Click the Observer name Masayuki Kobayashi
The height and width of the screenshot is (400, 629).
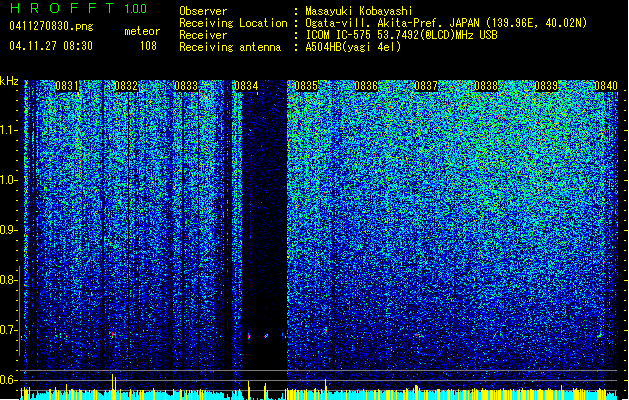pos(359,11)
